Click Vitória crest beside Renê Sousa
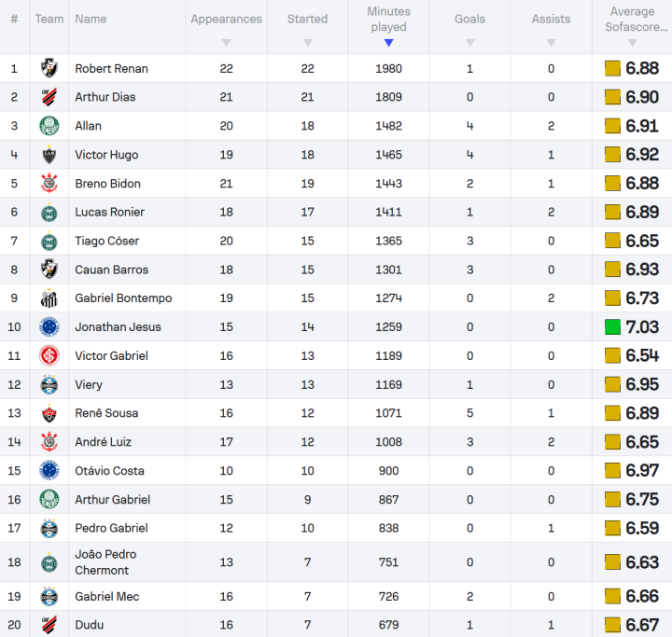This screenshot has height=637, width=672. click(49, 413)
